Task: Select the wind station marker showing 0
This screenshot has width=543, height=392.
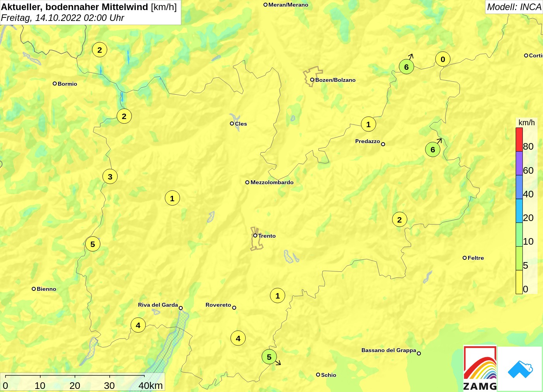Action: pyautogui.click(x=443, y=59)
